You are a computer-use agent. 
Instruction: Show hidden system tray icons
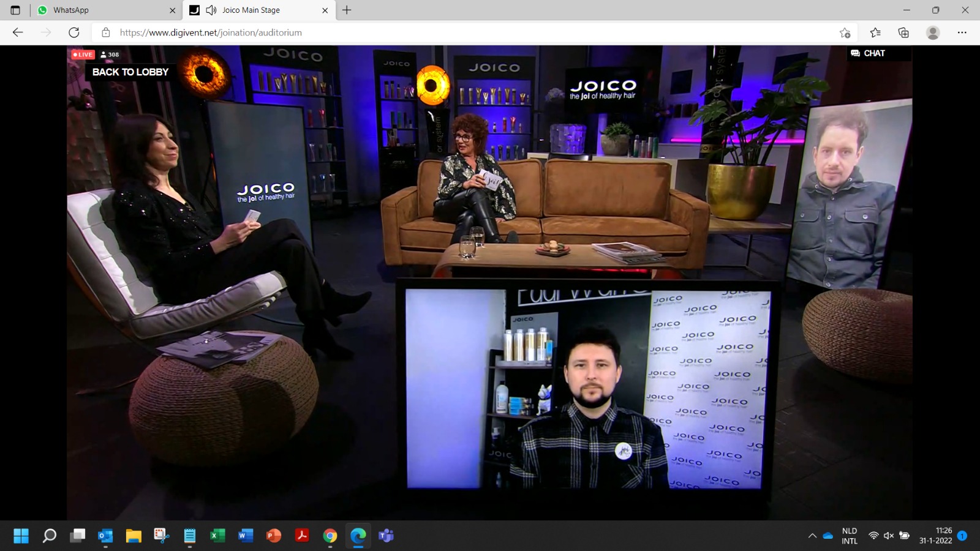point(812,536)
